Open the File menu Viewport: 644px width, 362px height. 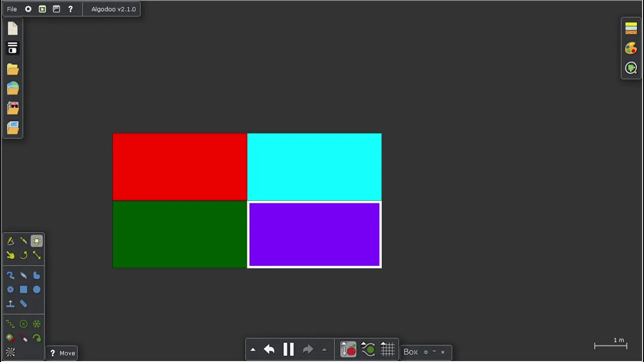pyautogui.click(x=12, y=9)
